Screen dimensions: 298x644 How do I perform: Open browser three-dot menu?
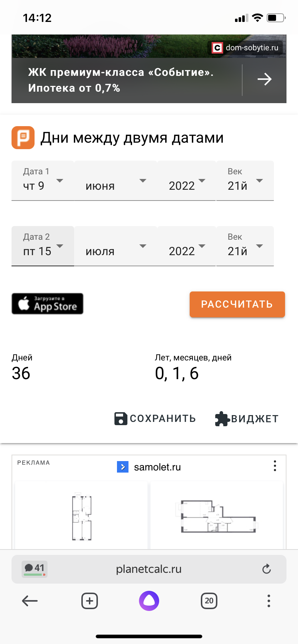pos(268,601)
